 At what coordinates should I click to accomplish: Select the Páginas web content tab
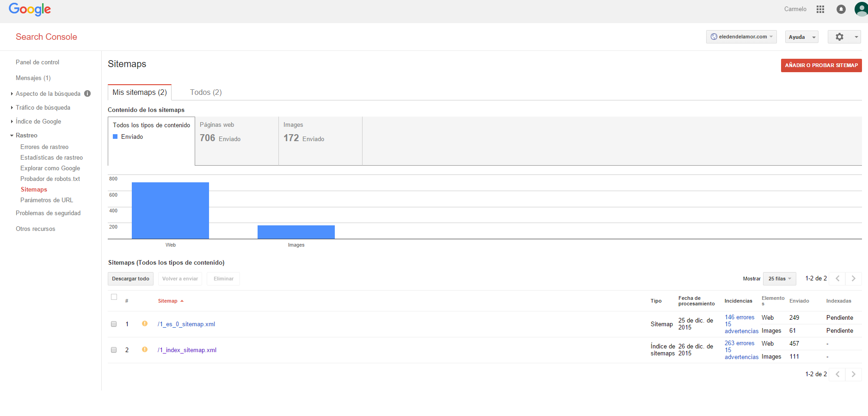[x=237, y=141]
